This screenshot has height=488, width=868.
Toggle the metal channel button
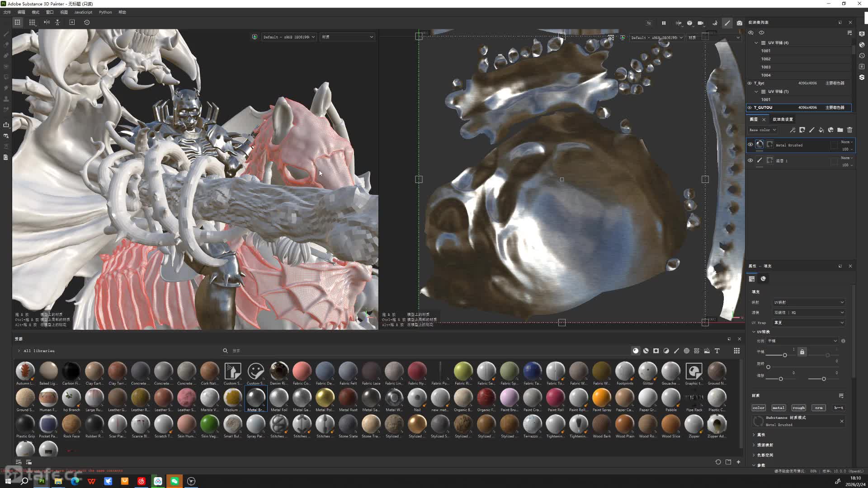(x=778, y=408)
